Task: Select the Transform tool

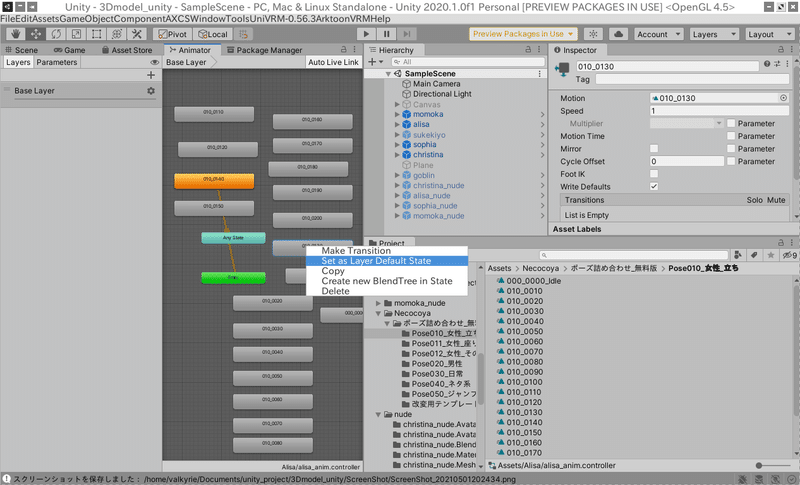Action: [x=116, y=34]
